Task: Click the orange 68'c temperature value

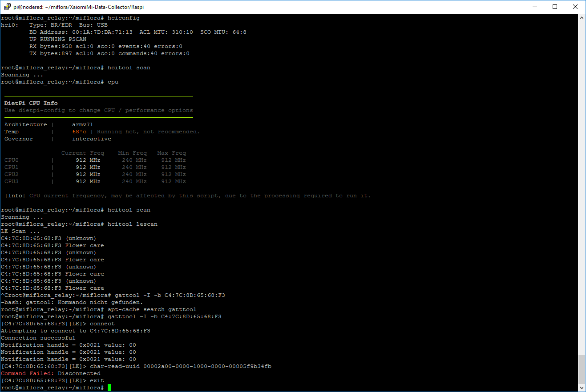Action: pyautogui.click(x=79, y=132)
